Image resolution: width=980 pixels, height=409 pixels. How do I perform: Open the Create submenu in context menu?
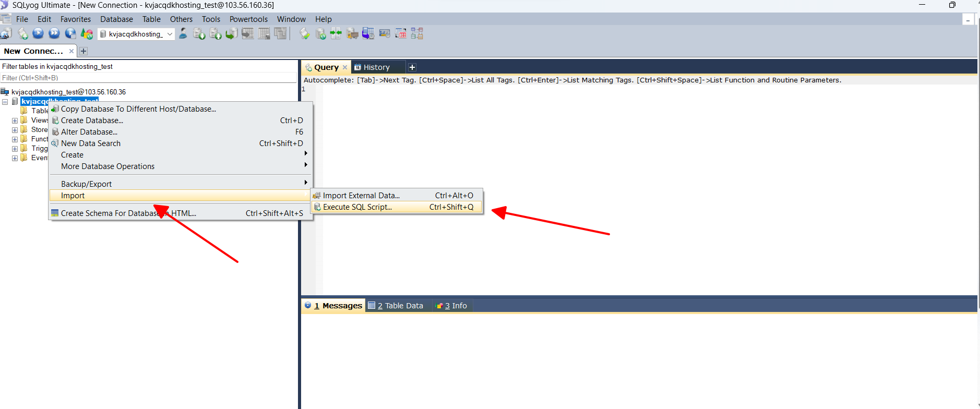pyautogui.click(x=181, y=155)
